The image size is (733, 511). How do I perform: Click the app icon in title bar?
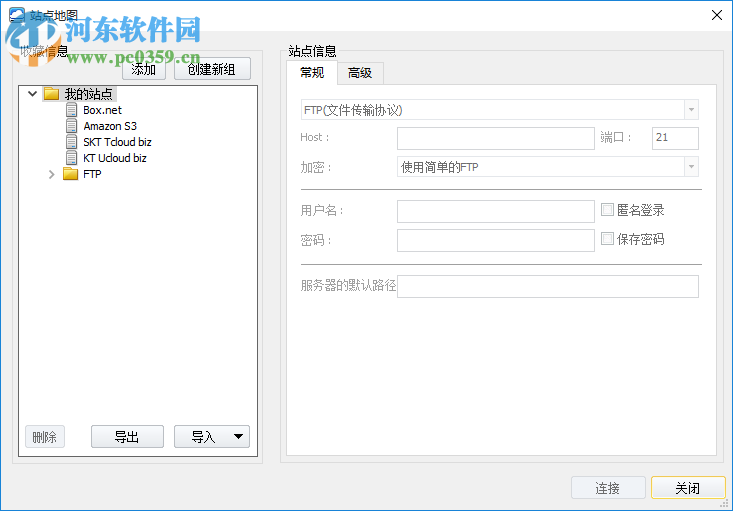click(17, 14)
